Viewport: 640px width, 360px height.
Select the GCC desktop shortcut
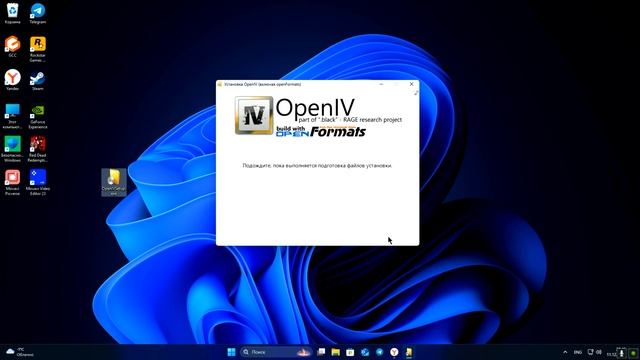[12, 46]
